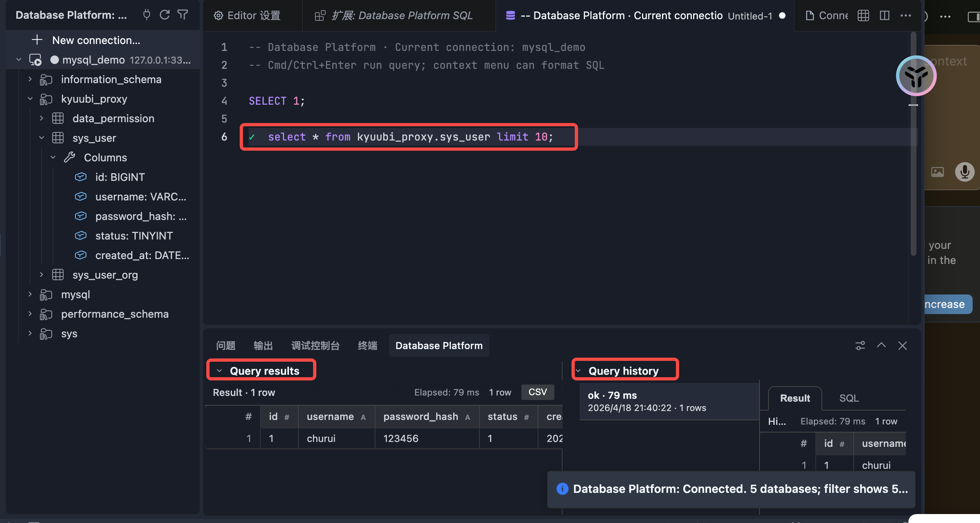Click the column icon for status: TINYINT
The width and height of the screenshot is (980, 523).
click(x=81, y=235)
